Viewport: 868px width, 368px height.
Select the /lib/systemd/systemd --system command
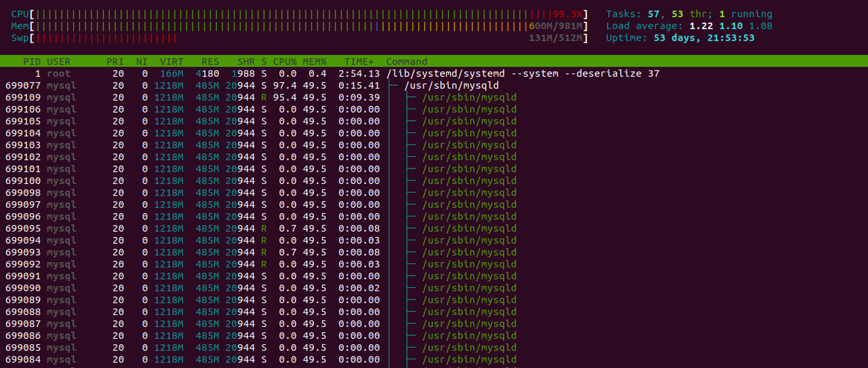(523, 73)
